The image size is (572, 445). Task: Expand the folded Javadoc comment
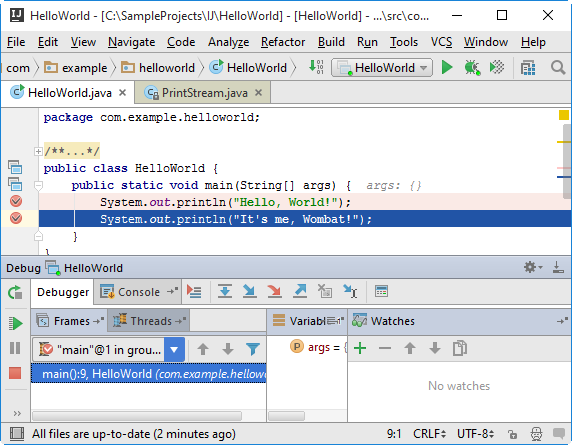click(x=38, y=151)
